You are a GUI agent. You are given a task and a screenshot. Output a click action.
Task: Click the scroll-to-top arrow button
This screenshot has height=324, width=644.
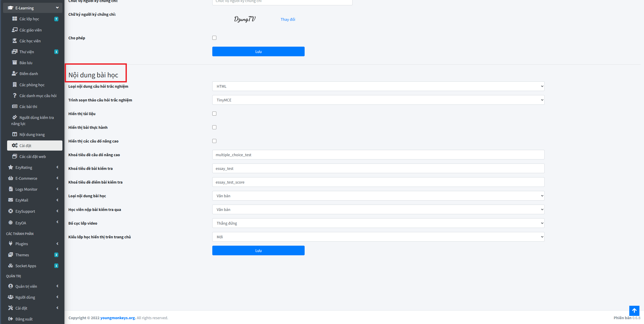(x=634, y=311)
